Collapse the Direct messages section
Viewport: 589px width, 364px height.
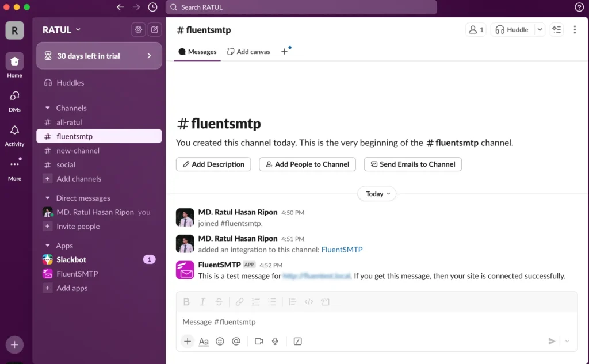pyautogui.click(x=48, y=198)
